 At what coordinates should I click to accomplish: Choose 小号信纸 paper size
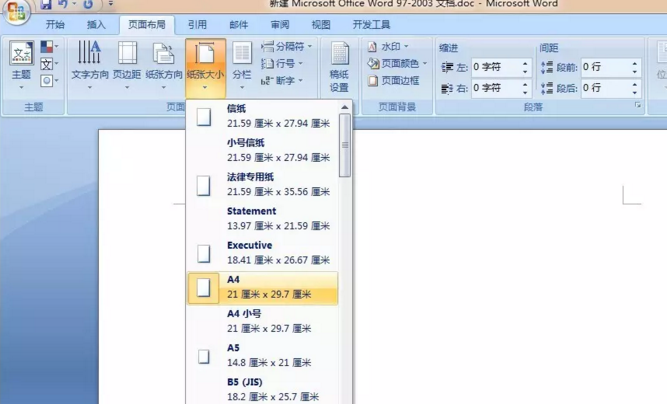[262, 150]
